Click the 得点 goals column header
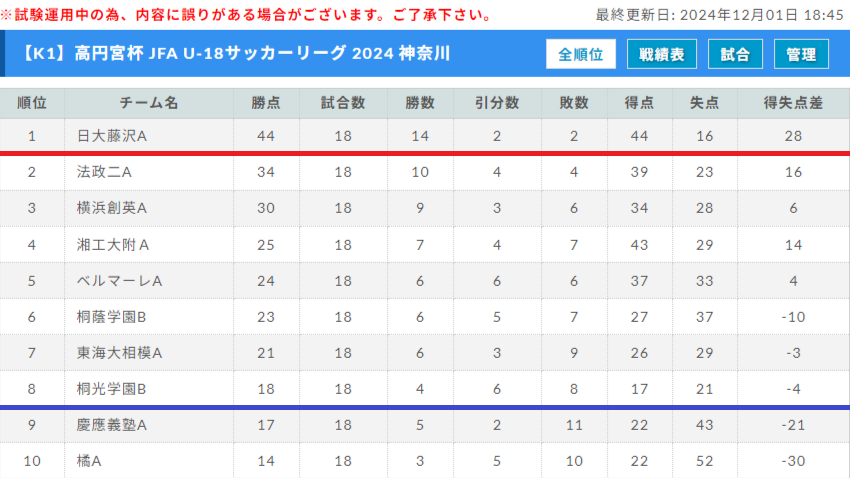Viewport: 850px width, 478px height. [639, 103]
